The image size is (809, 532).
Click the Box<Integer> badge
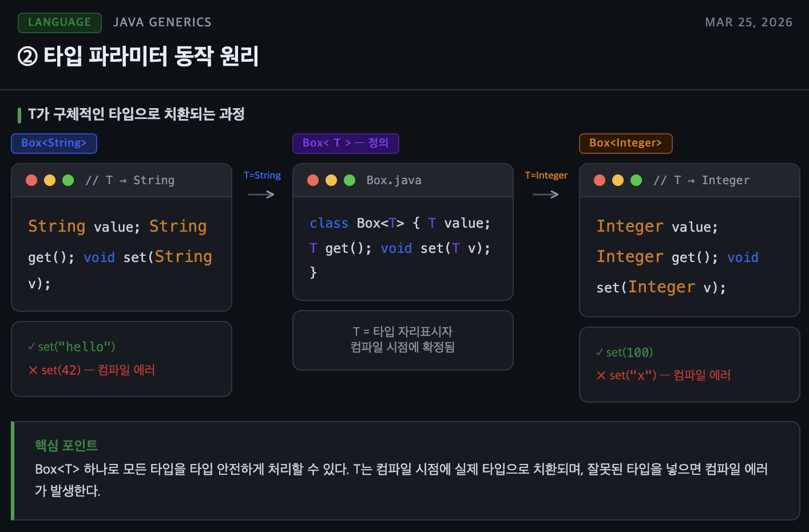pyautogui.click(x=625, y=143)
